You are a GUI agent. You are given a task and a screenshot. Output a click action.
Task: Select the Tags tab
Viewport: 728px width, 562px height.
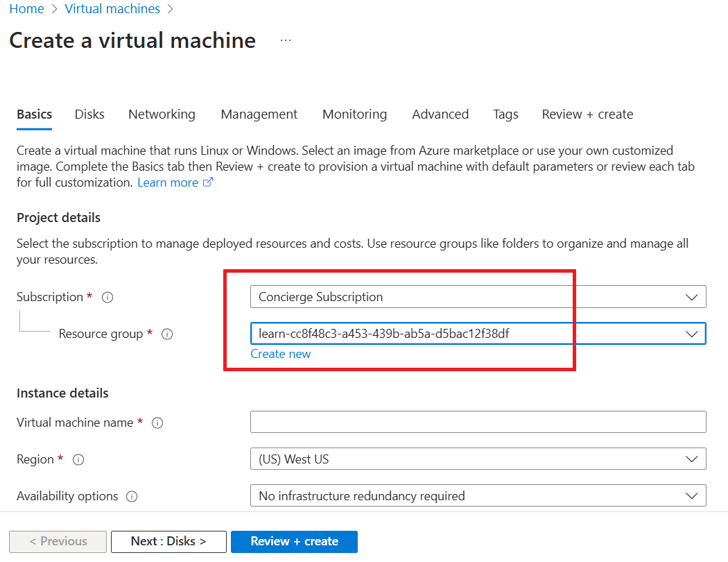pos(505,114)
